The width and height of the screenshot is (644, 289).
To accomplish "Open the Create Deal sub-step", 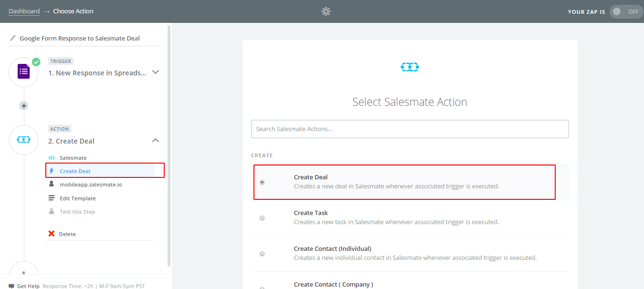I will click(75, 171).
